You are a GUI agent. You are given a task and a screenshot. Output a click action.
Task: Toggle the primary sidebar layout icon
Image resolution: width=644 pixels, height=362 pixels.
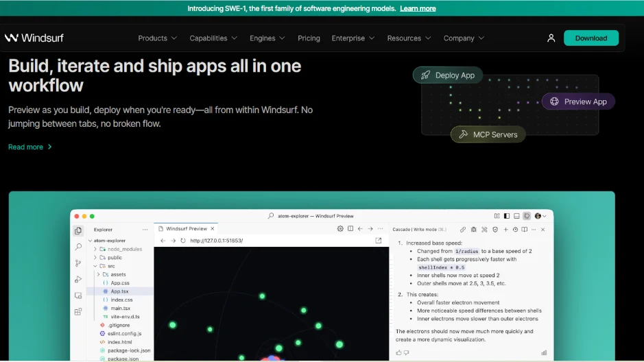click(507, 216)
